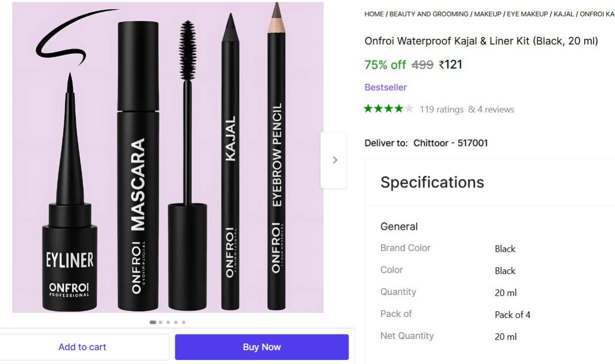Image resolution: width=615 pixels, height=364 pixels.
Task: Select the fourth carousel indicator dot
Action: pos(176,322)
